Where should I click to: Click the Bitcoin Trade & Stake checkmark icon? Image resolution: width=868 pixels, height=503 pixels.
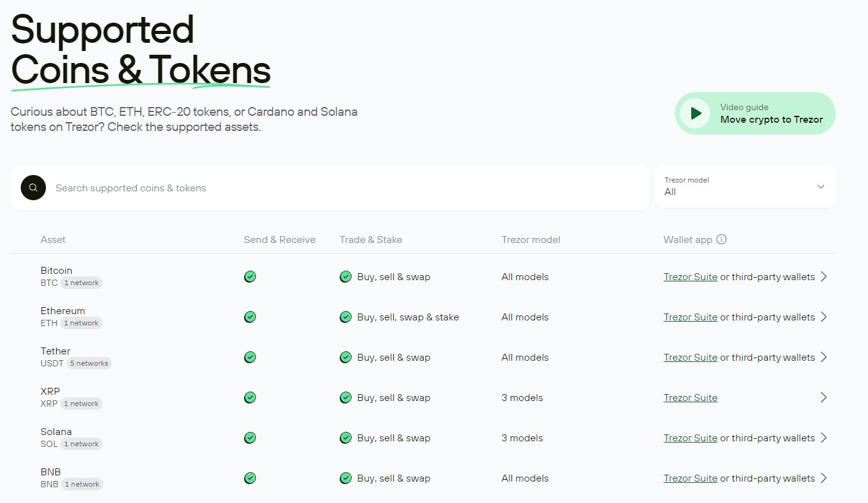pos(345,277)
